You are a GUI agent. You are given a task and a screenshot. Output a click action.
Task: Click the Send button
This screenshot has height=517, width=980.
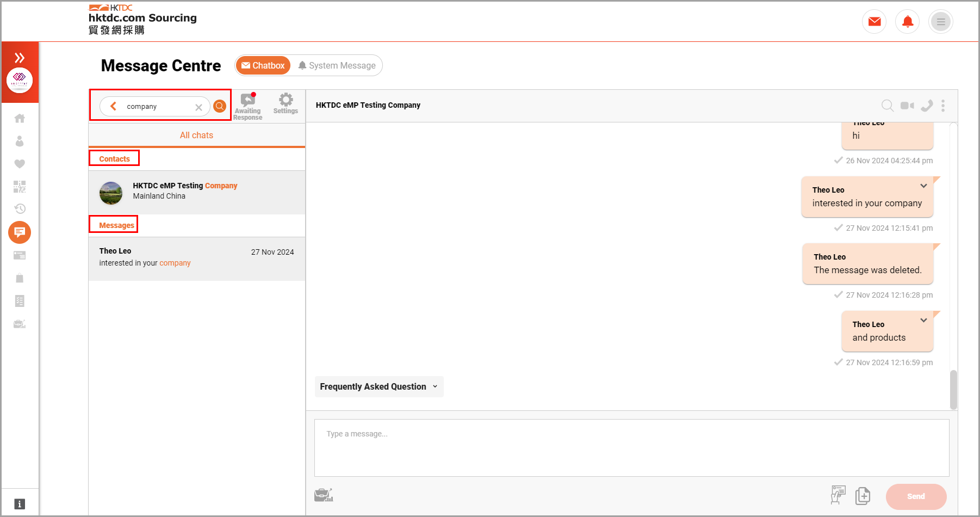tap(916, 496)
